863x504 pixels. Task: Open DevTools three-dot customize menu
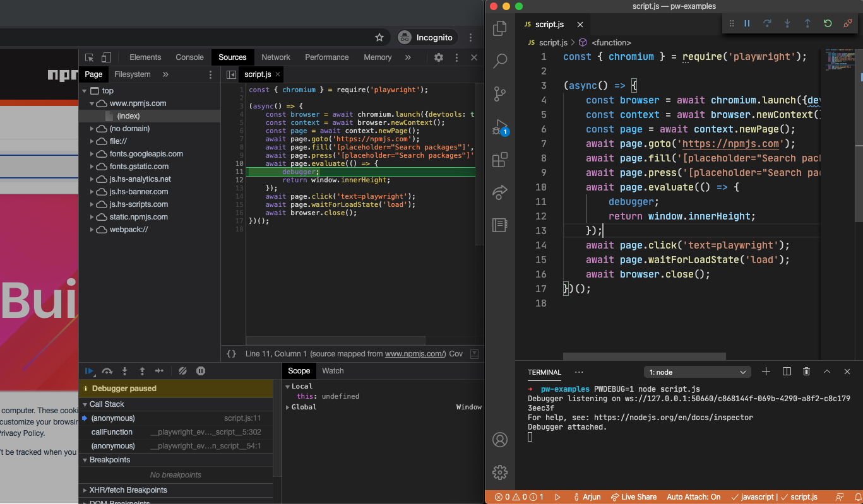click(x=456, y=57)
